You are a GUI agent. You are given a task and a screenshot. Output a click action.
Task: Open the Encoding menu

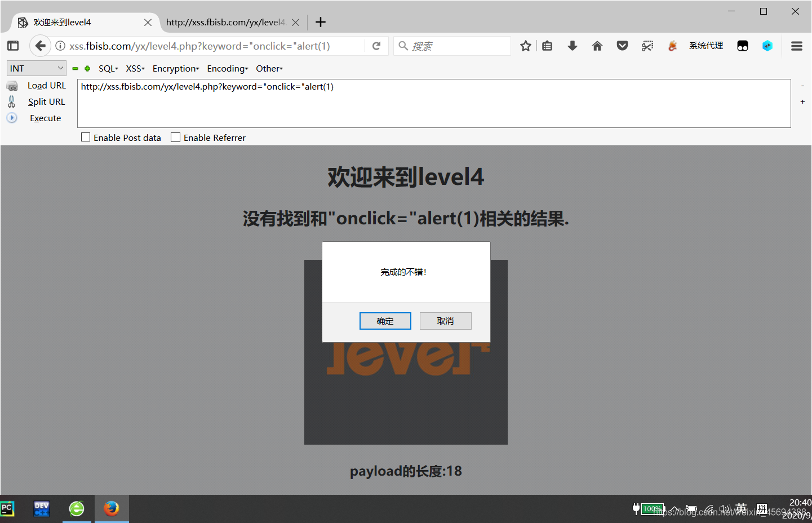[227, 68]
